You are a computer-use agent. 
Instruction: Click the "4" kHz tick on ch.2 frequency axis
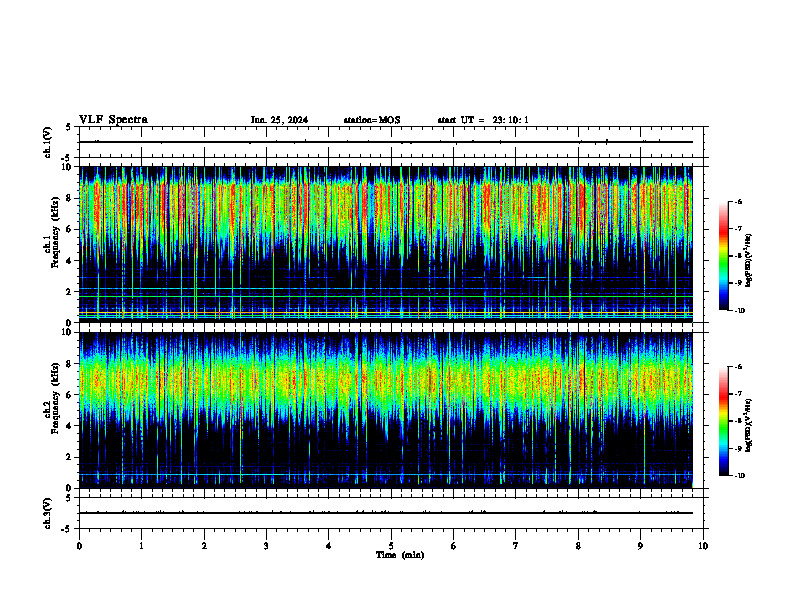(x=70, y=426)
